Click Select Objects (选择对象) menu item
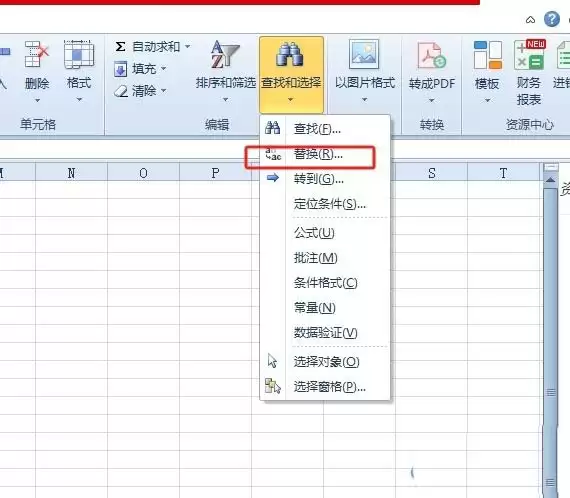This screenshot has width=570, height=498. [x=326, y=362]
